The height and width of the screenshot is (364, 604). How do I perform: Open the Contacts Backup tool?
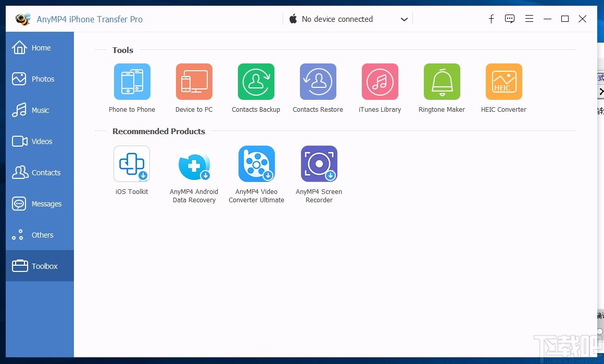coord(256,82)
